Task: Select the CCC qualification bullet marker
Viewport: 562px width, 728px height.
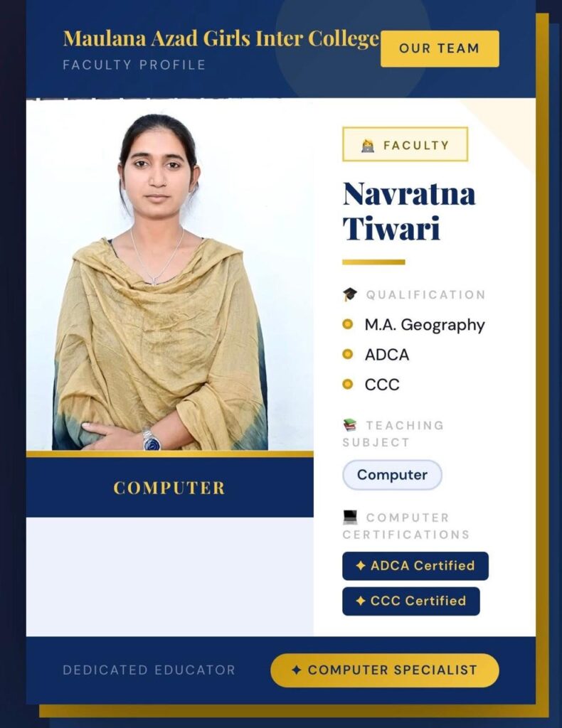Action: pyautogui.click(x=347, y=384)
